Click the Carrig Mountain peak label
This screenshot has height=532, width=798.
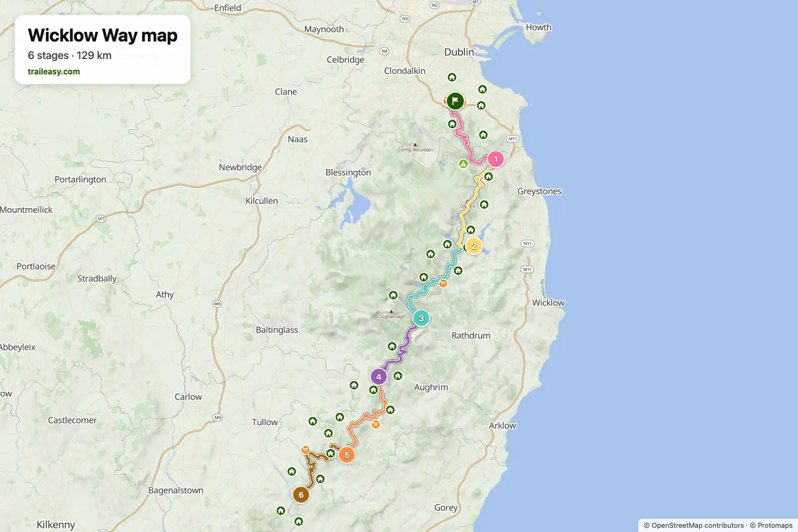point(415,149)
